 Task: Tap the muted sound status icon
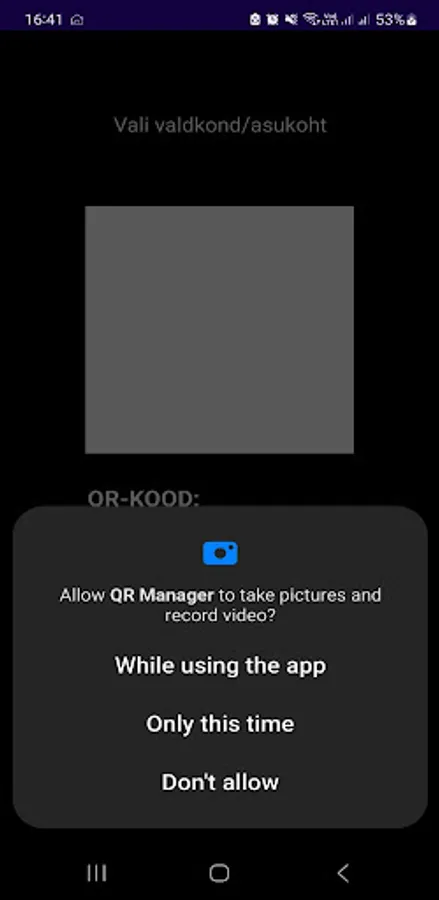[291, 20]
